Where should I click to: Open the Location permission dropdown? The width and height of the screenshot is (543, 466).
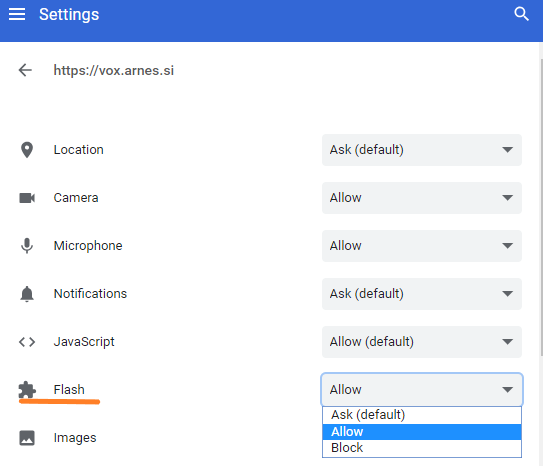[x=422, y=150]
